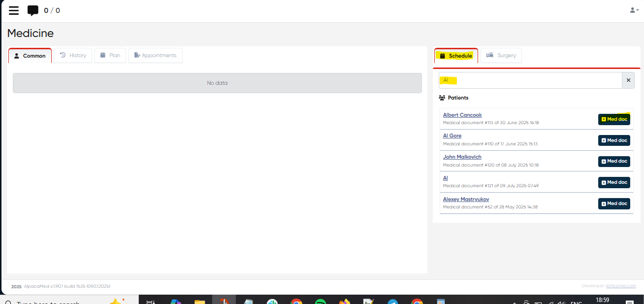
Task: Open the Appointments tab
Action: pos(155,56)
